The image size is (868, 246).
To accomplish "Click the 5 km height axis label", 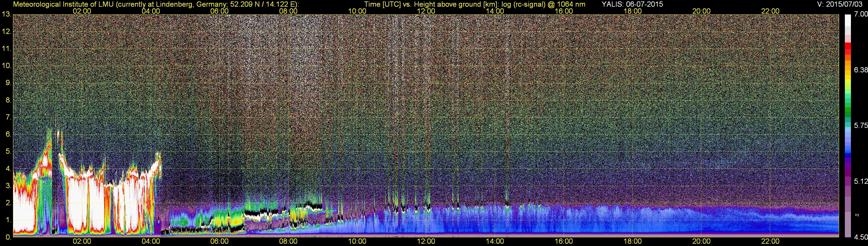I will tap(8, 152).
